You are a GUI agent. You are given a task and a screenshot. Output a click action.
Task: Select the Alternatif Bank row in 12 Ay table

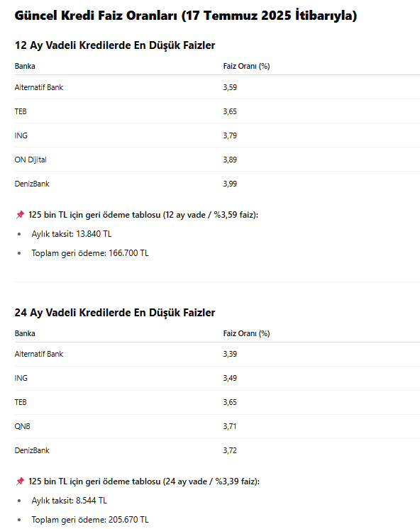[217, 87]
